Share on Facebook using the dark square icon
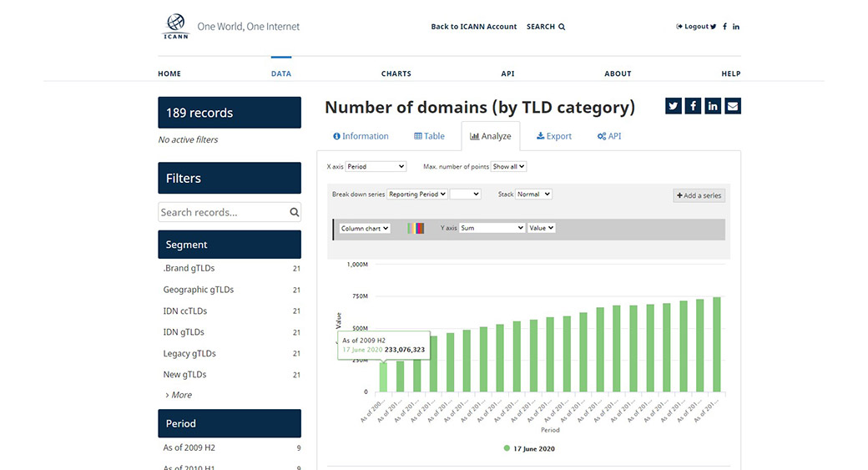Screen dimensions: 868x470 [694, 106]
